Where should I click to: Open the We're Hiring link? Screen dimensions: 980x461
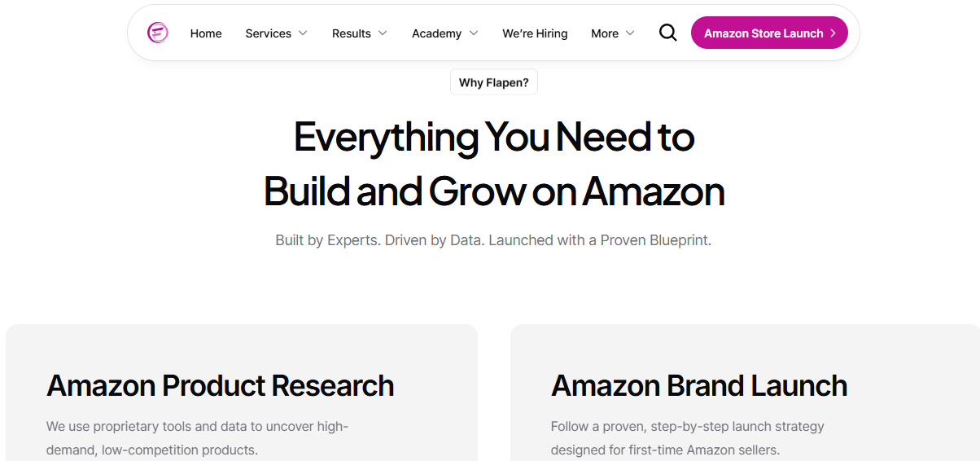tap(535, 33)
